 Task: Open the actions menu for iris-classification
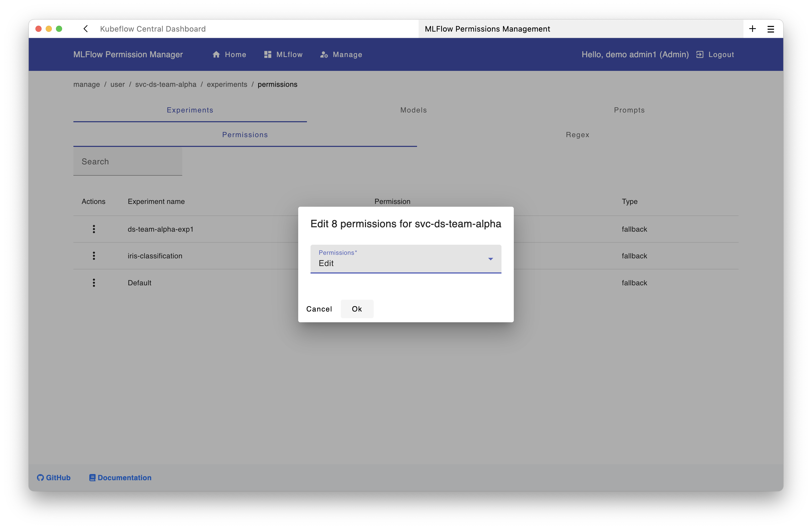coord(94,256)
